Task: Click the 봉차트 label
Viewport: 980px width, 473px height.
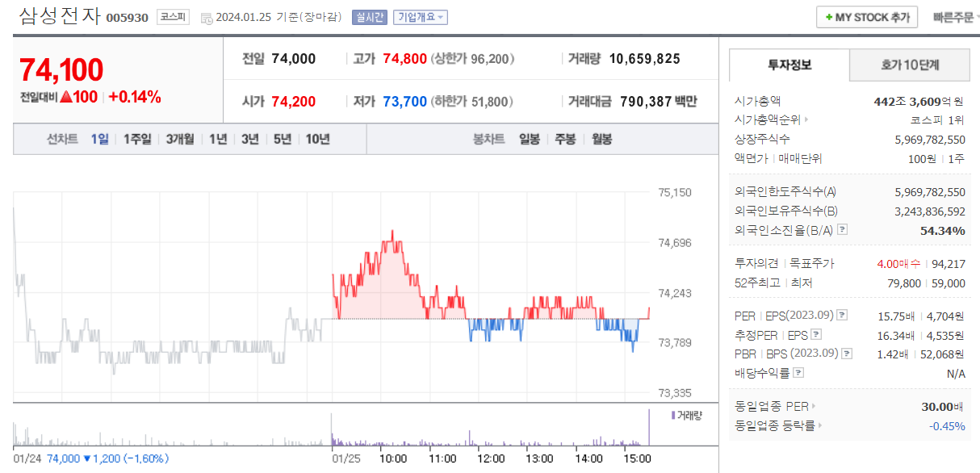Action: (x=489, y=139)
